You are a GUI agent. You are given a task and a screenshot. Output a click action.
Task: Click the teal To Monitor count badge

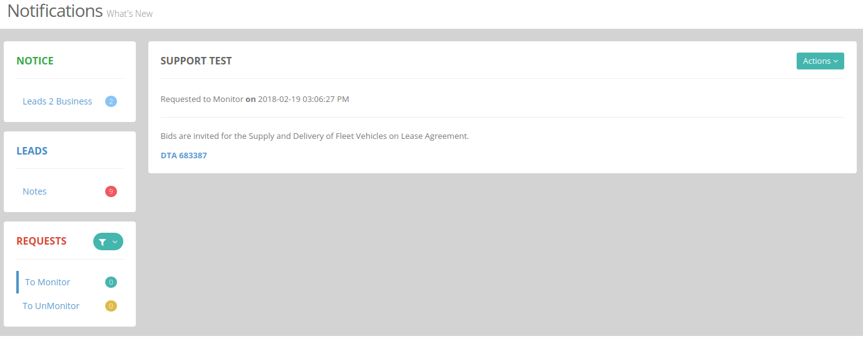pyautogui.click(x=111, y=282)
